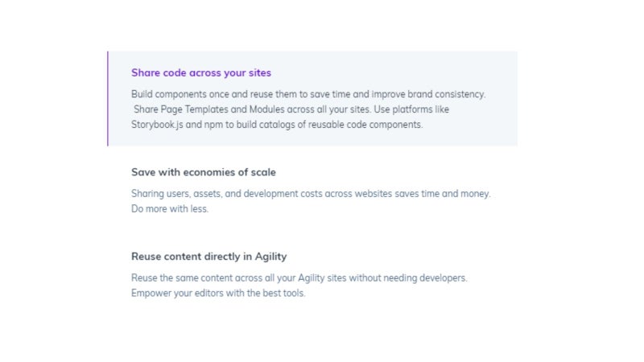644x362 pixels.
Task: Click the word Agility in the last heading
Action: coord(270,257)
